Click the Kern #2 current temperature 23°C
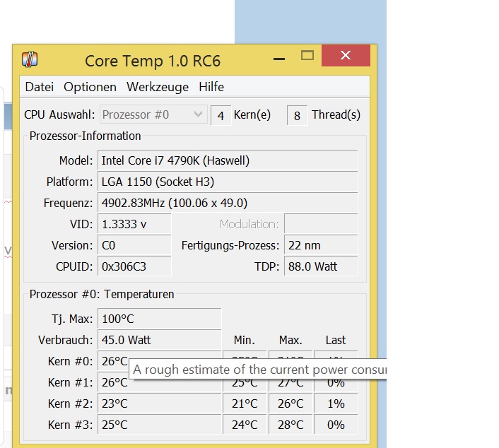499x448 pixels. [x=160, y=403]
